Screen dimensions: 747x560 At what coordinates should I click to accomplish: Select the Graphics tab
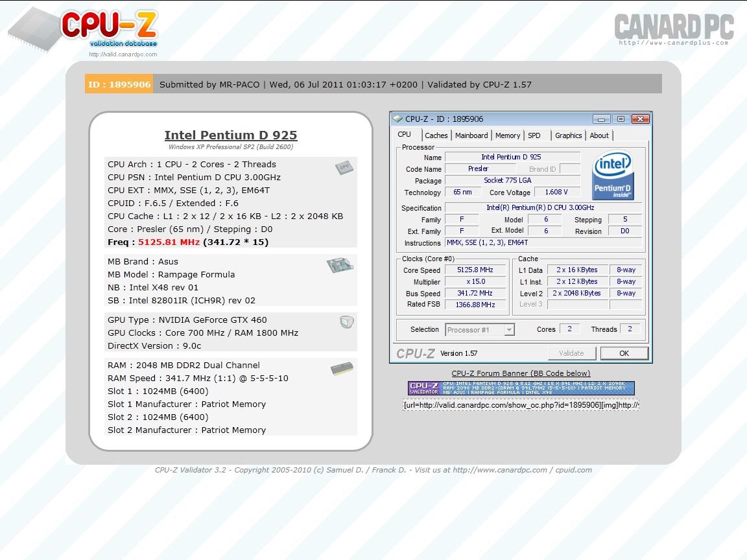coord(568,135)
